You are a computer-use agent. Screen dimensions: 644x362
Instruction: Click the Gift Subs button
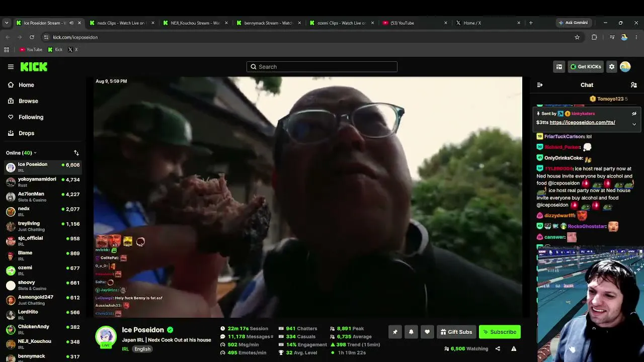[456, 332]
